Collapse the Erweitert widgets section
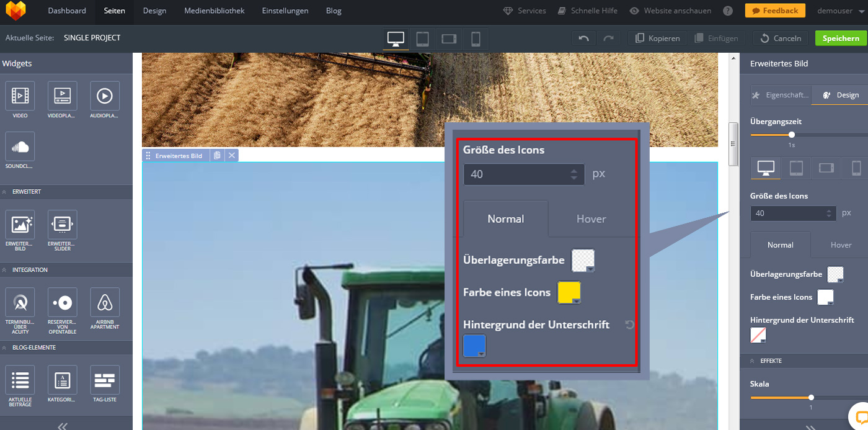The width and height of the screenshot is (868, 430). coord(6,192)
